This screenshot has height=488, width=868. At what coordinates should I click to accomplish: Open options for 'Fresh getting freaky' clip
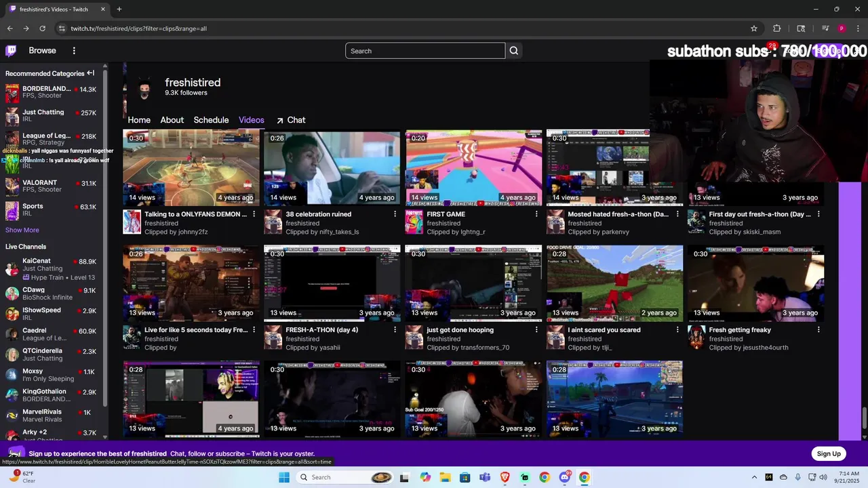click(818, 329)
